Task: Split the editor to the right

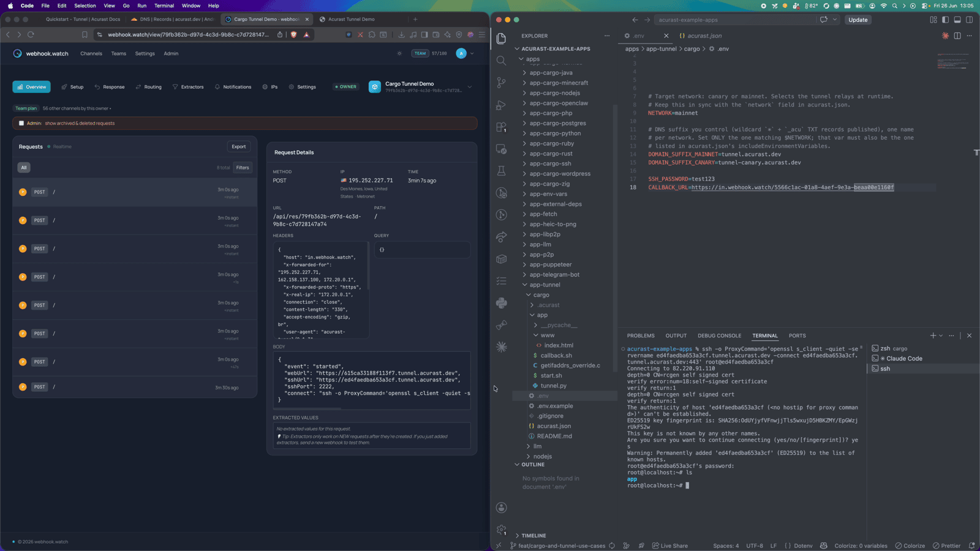Action: 957,36
